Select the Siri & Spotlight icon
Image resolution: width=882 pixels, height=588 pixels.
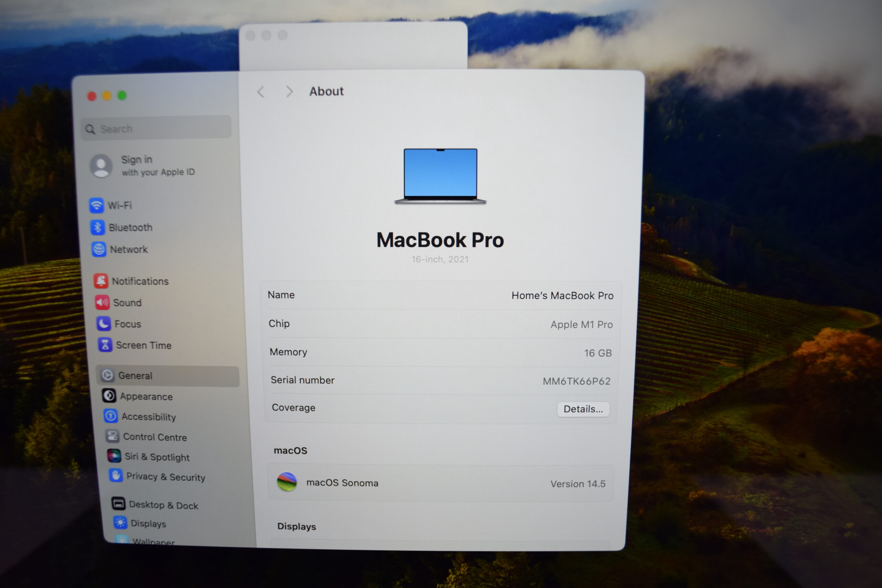(114, 456)
